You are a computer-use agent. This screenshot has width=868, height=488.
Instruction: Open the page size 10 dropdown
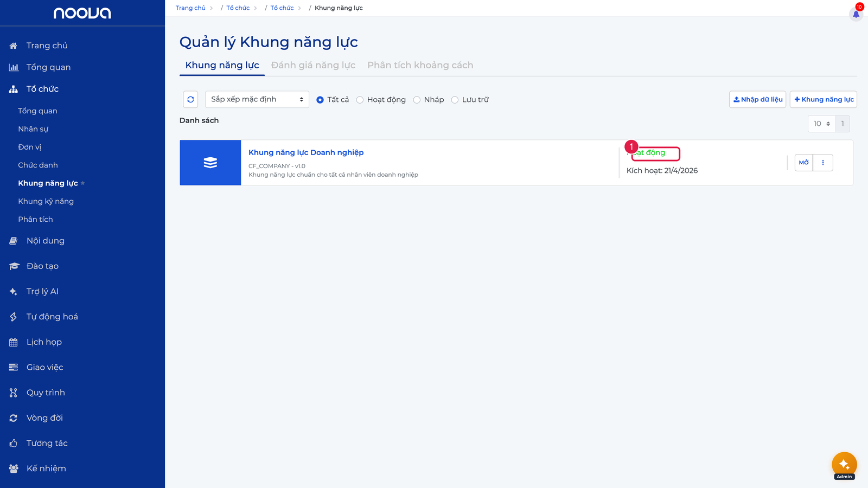(821, 124)
